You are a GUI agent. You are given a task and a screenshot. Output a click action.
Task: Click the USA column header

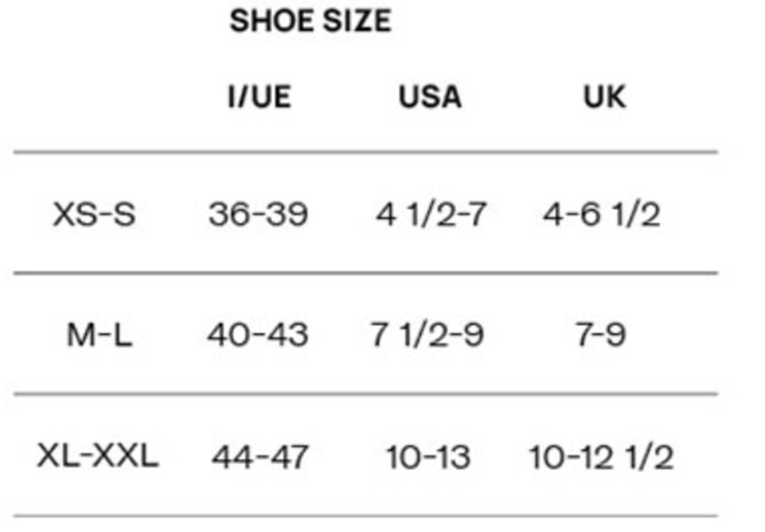click(429, 96)
